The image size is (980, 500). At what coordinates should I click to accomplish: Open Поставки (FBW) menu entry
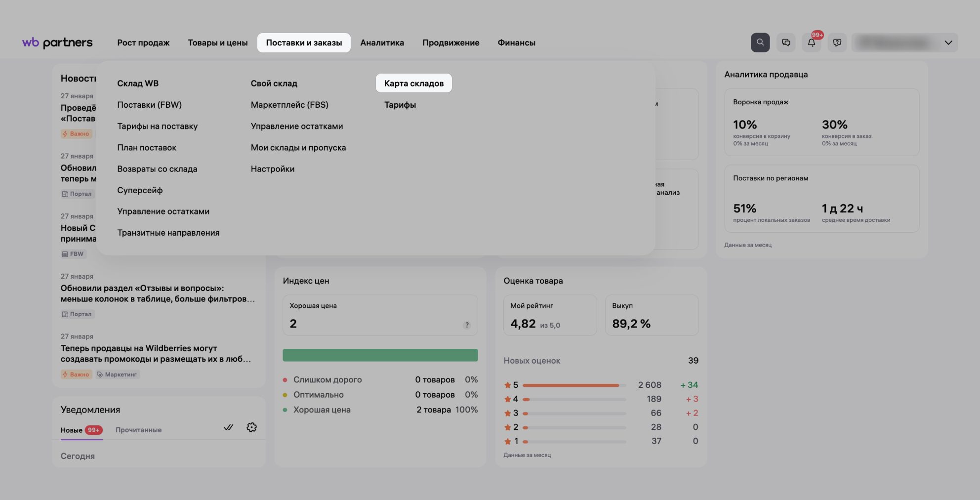149,105
